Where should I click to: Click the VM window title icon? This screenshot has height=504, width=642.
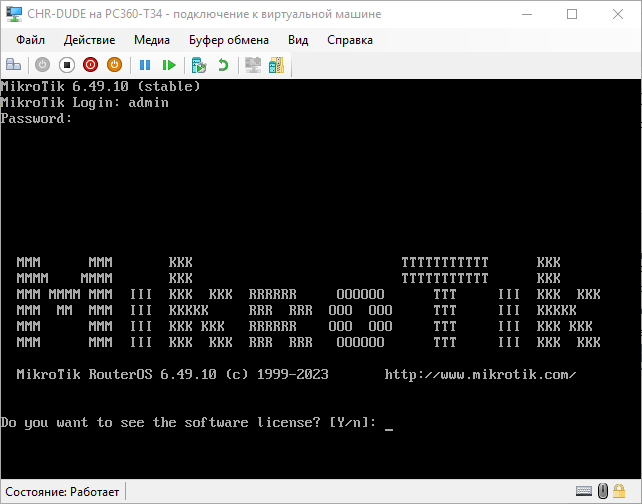click(x=14, y=14)
